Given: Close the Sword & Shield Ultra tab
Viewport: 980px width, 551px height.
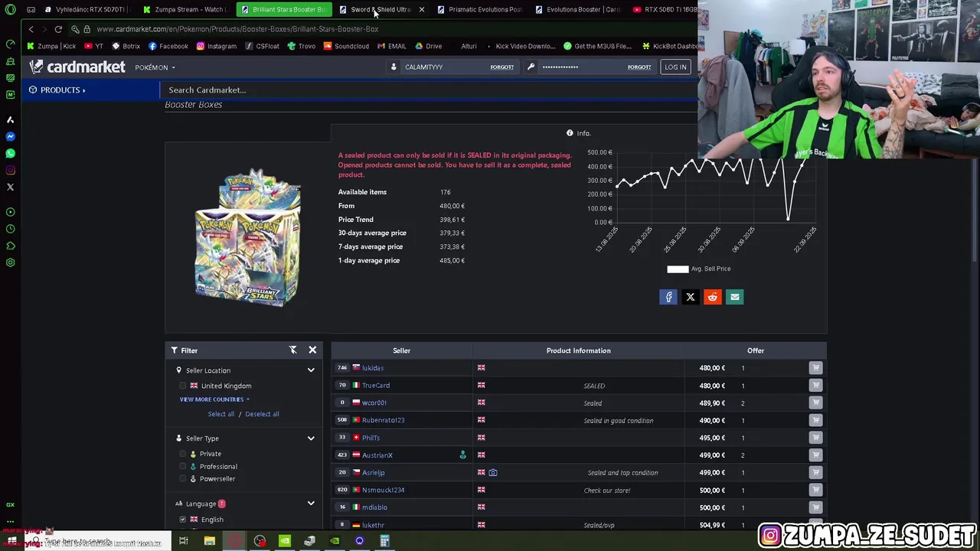Looking at the screenshot, I should [x=421, y=9].
